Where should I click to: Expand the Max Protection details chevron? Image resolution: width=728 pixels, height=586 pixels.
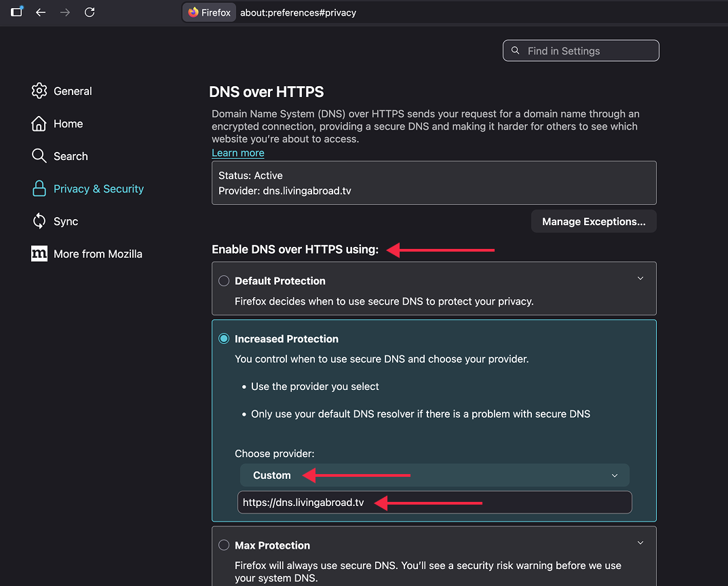[640, 543]
